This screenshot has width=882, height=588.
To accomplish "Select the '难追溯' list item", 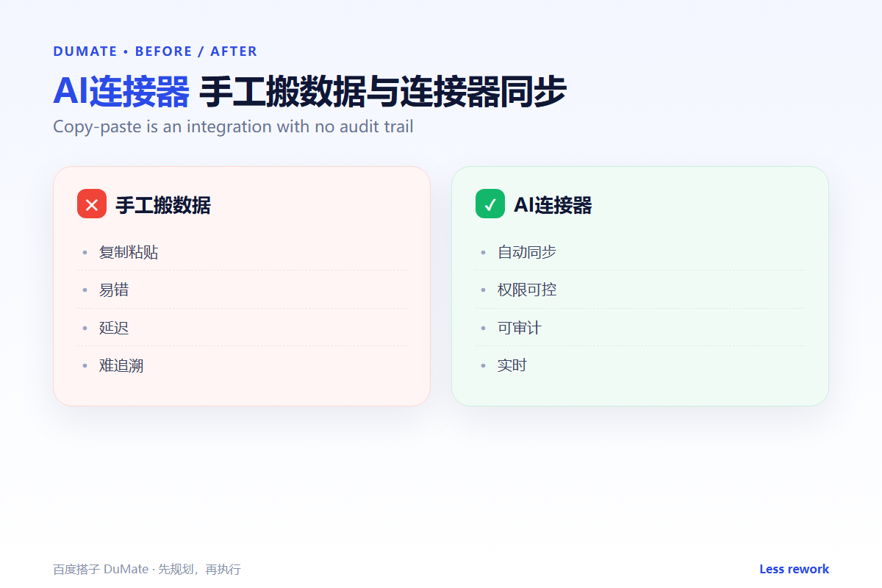I will 242,365.
